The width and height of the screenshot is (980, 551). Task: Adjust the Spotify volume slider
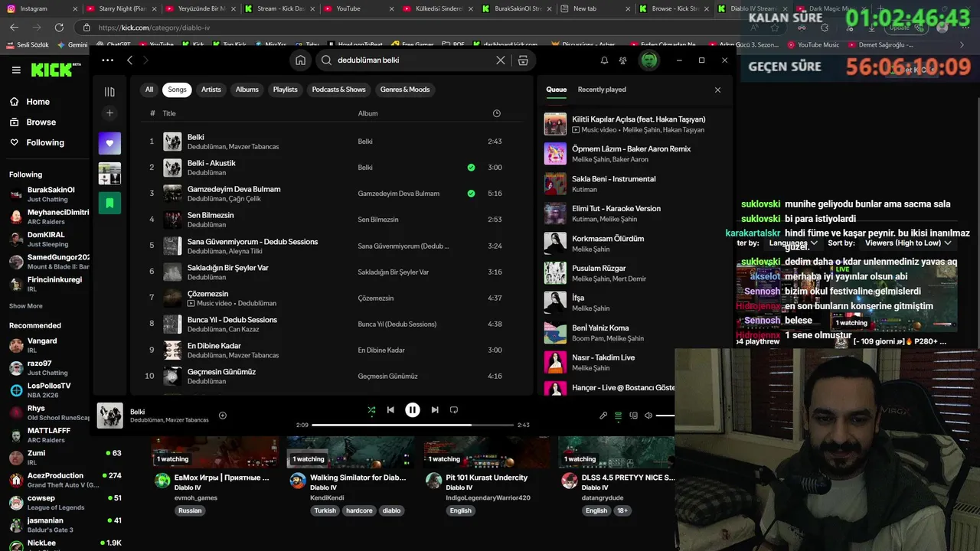(x=665, y=416)
